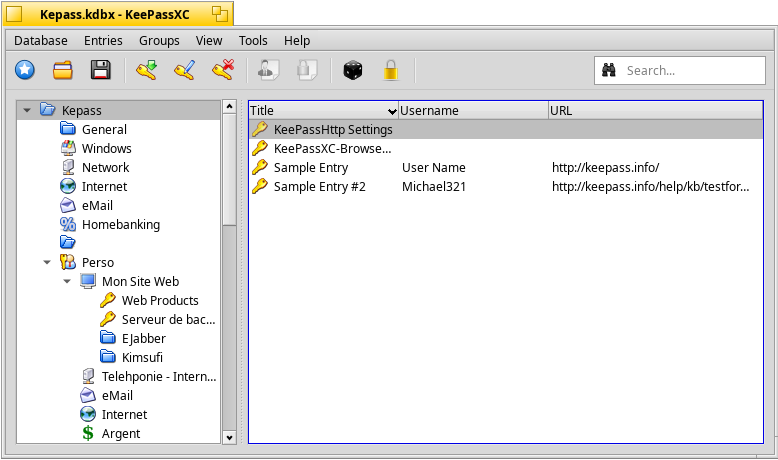Viewport: 778px width, 460px height.
Task: Select the Serveur de bac... group
Action: tap(168, 319)
